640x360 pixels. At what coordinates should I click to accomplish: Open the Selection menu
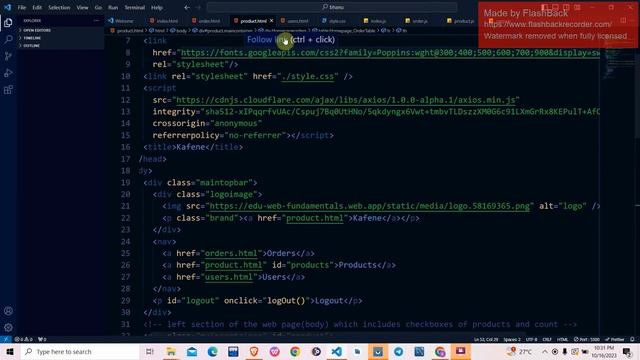(59, 7)
